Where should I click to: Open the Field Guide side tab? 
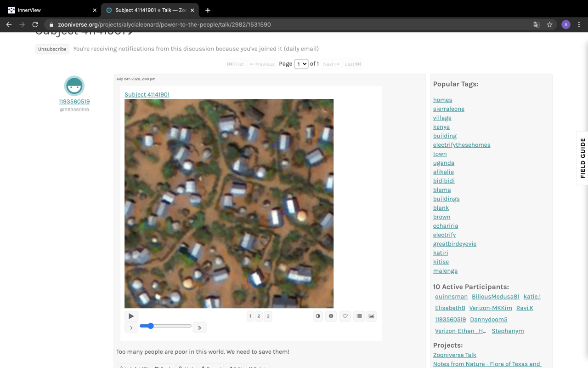[582, 158]
